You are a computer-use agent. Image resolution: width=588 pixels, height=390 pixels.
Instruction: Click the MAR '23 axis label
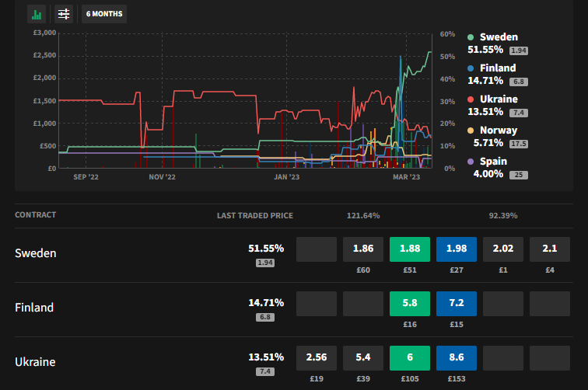(x=407, y=177)
